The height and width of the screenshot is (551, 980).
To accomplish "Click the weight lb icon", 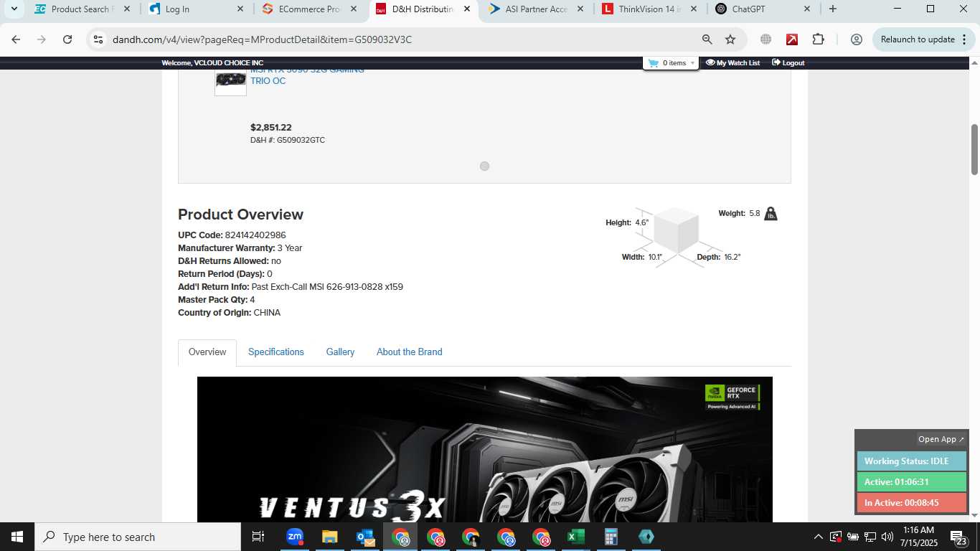I will pos(771,214).
